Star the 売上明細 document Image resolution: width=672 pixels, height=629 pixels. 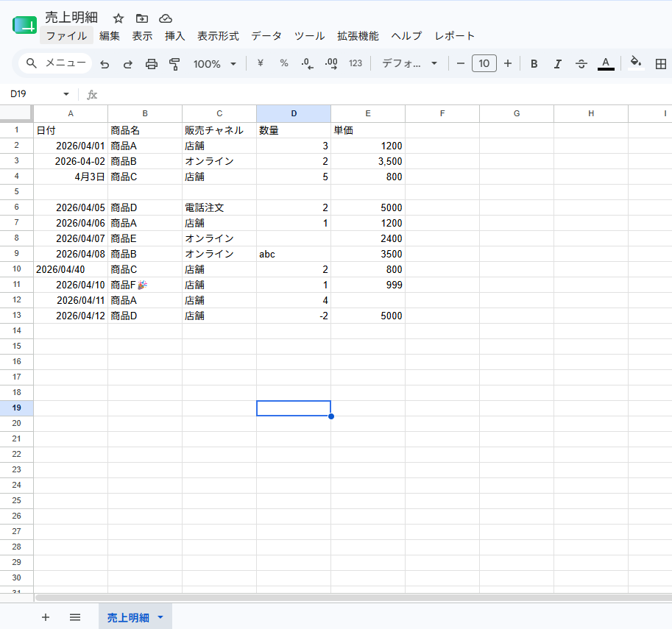[119, 18]
